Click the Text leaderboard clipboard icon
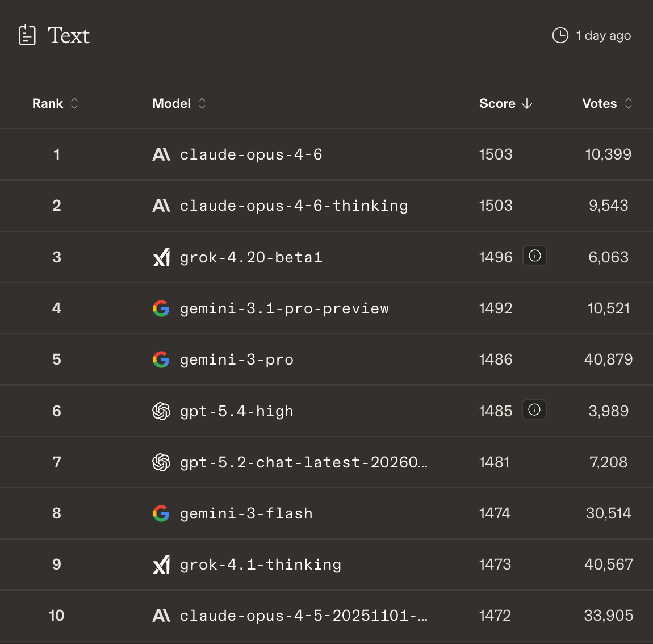Viewport: 653px width, 644px height. point(27,35)
